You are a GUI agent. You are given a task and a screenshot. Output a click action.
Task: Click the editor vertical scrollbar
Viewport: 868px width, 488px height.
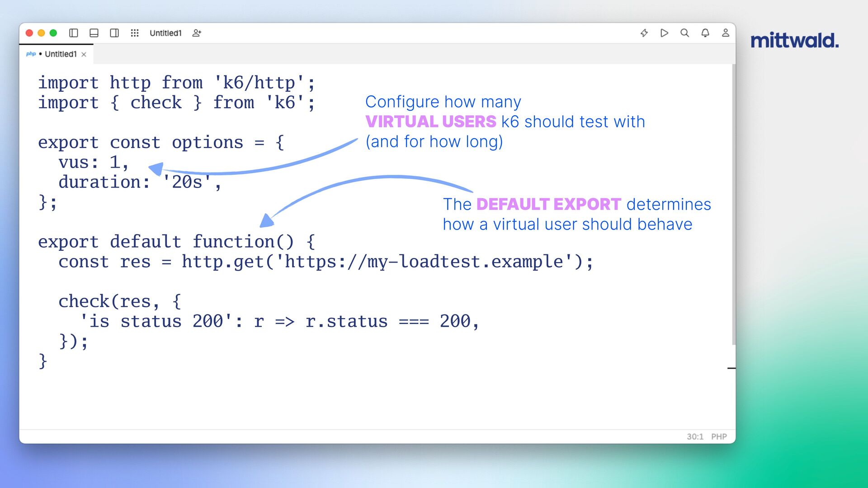(x=733, y=204)
